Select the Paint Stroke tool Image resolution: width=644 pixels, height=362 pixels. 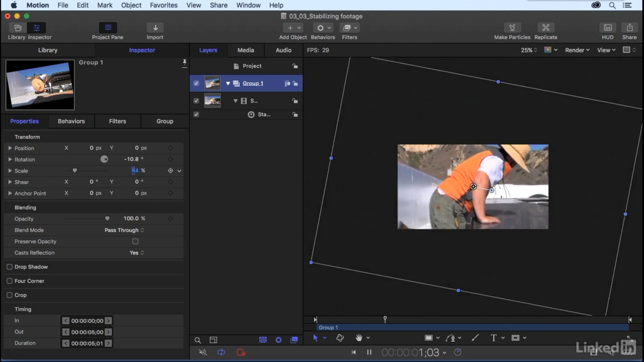pos(475,338)
